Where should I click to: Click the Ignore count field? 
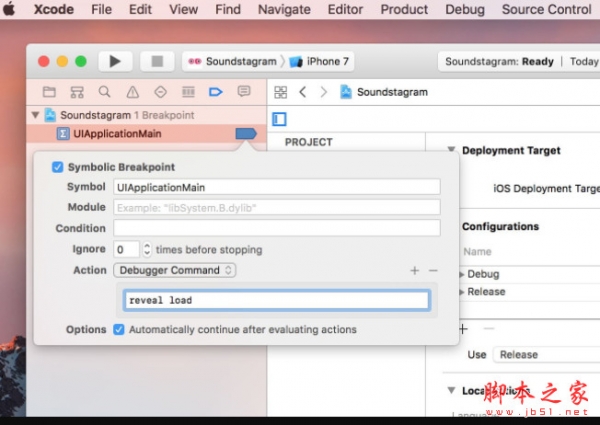click(126, 249)
